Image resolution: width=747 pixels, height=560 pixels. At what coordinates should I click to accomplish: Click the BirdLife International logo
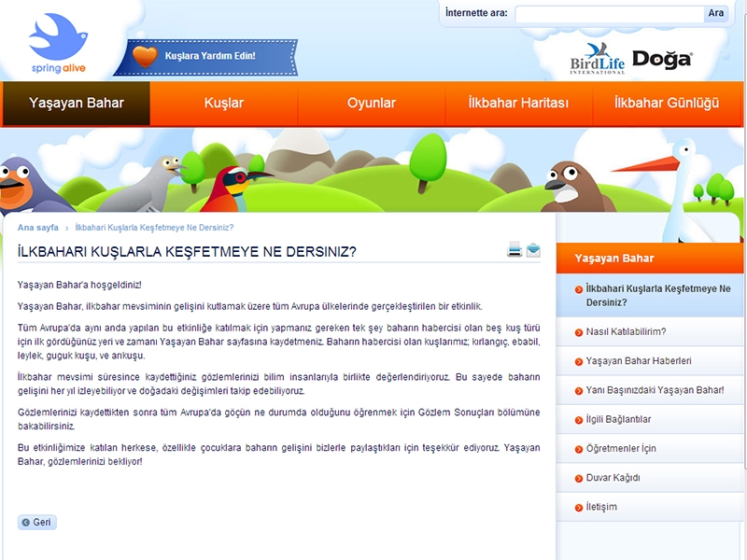point(597,59)
